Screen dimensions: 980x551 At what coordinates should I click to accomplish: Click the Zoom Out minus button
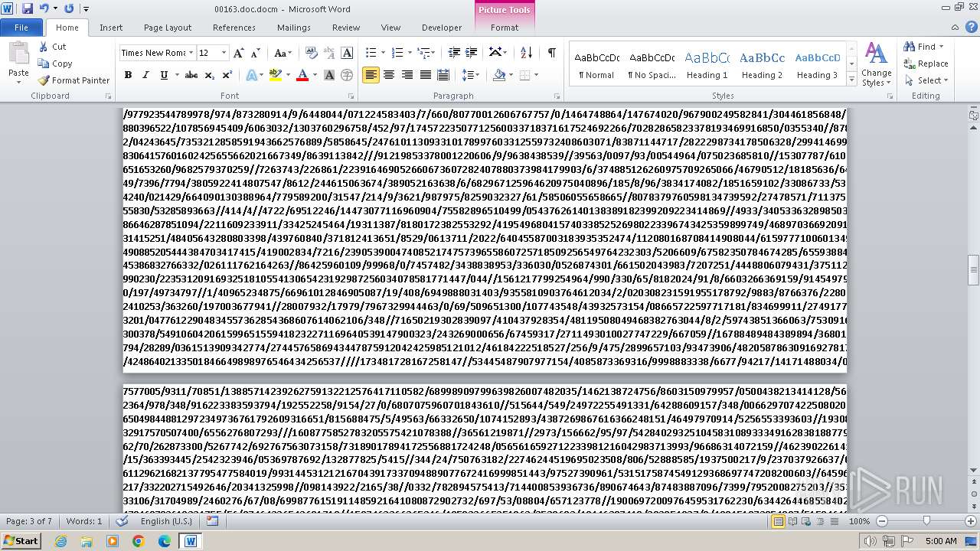pos(882,521)
